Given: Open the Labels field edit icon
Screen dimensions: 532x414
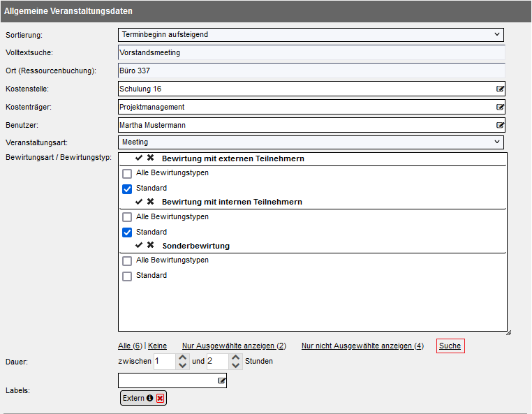Looking at the screenshot, I should 221,380.
